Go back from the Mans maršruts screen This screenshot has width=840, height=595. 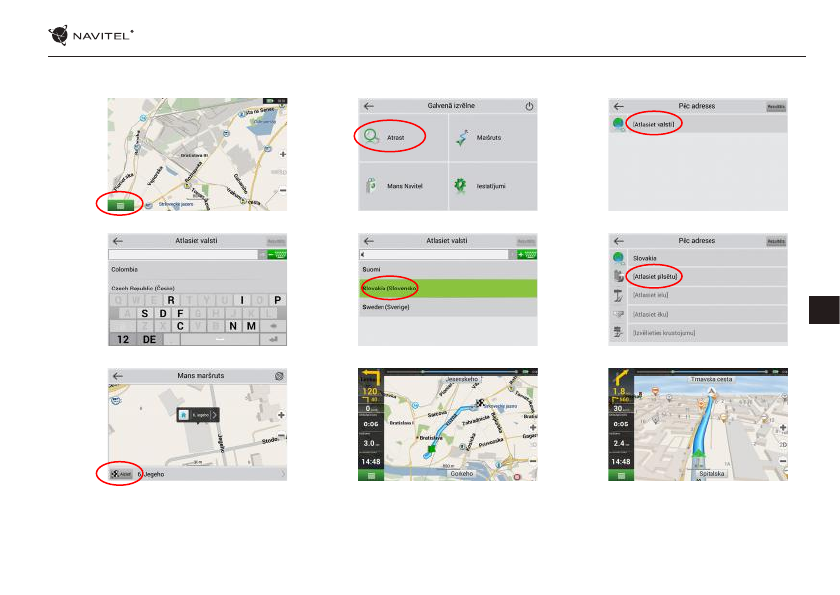point(118,376)
